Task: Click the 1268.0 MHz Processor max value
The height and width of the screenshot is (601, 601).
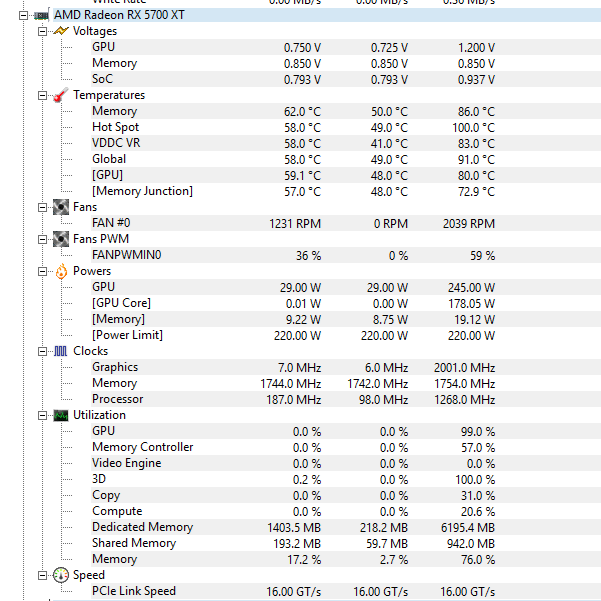Action: point(465,400)
